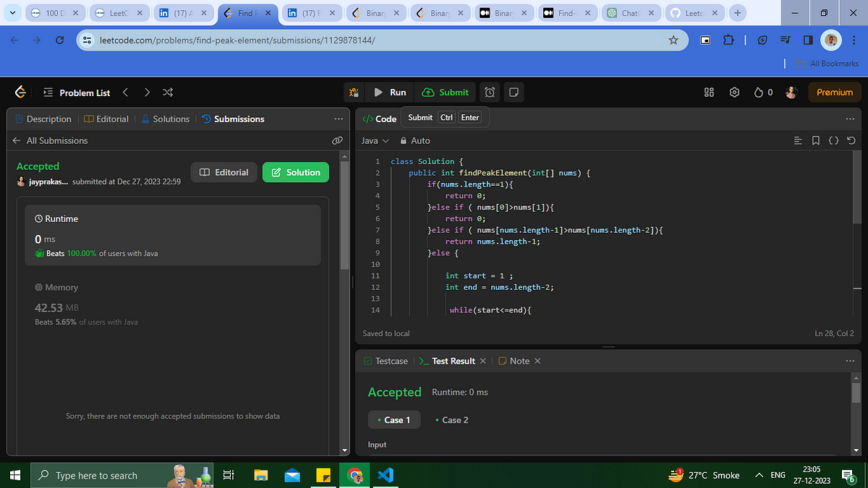This screenshot has width=868, height=488.
Task: Click the green Solution button
Action: pyautogui.click(x=296, y=172)
